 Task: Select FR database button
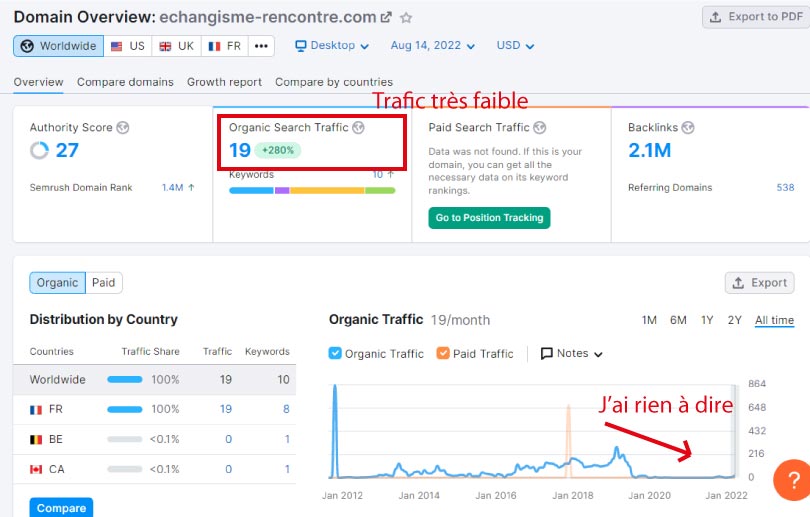coord(225,46)
